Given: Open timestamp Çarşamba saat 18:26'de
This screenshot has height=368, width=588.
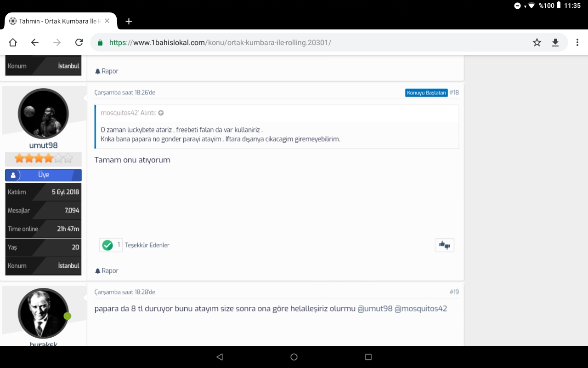Looking at the screenshot, I should [x=125, y=92].
